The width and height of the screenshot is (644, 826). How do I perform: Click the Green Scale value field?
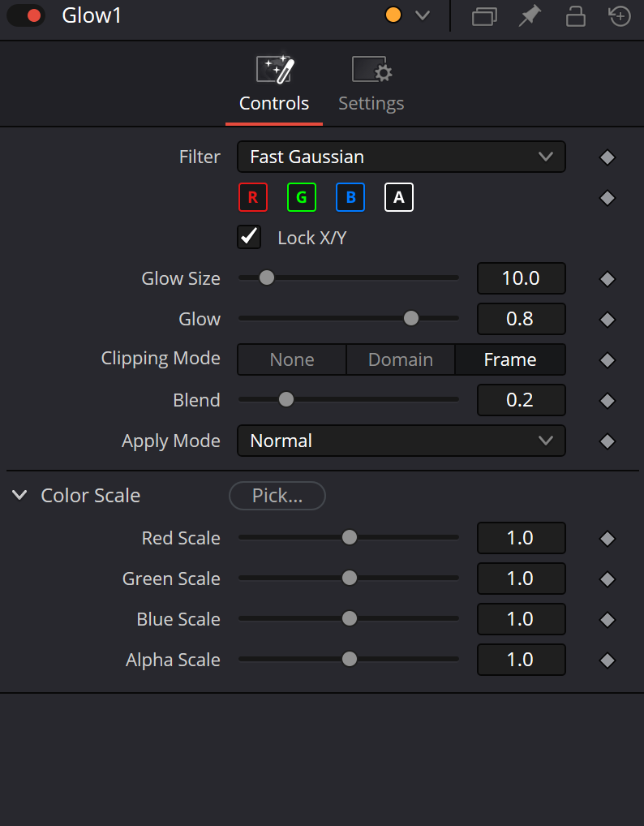tap(522, 579)
